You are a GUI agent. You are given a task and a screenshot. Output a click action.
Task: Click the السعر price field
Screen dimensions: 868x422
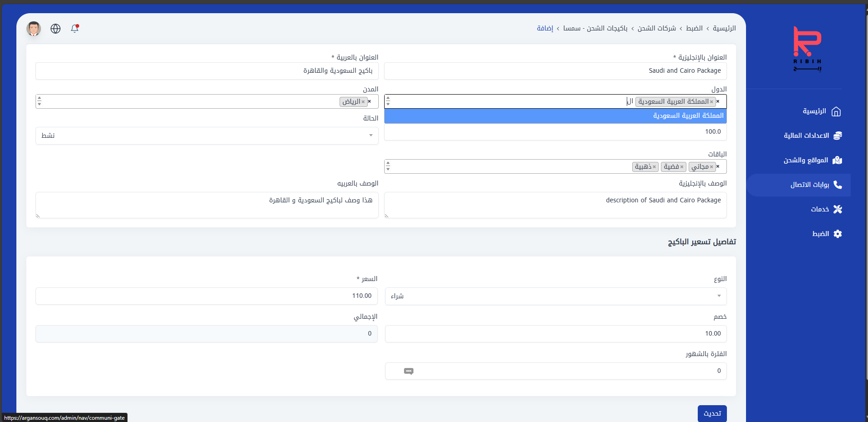pyautogui.click(x=207, y=296)
